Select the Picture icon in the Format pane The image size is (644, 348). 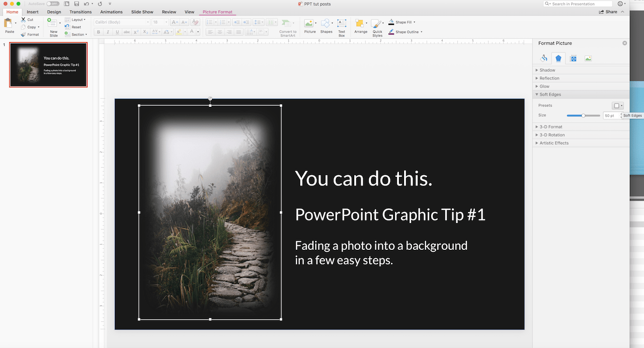coord(588,58)
